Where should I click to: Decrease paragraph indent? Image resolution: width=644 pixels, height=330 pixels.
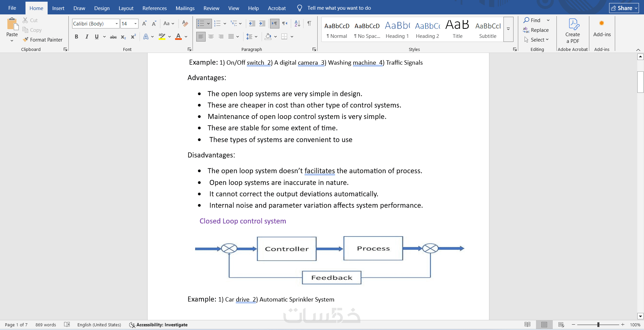click(252, 23)
